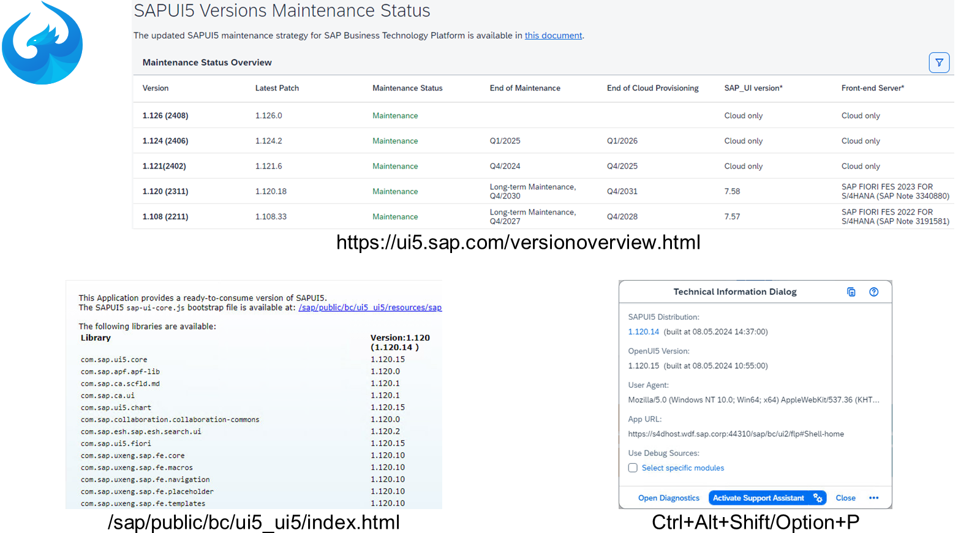Click End of Maintenance Q4/2024 cell

(x=505, y=166)
